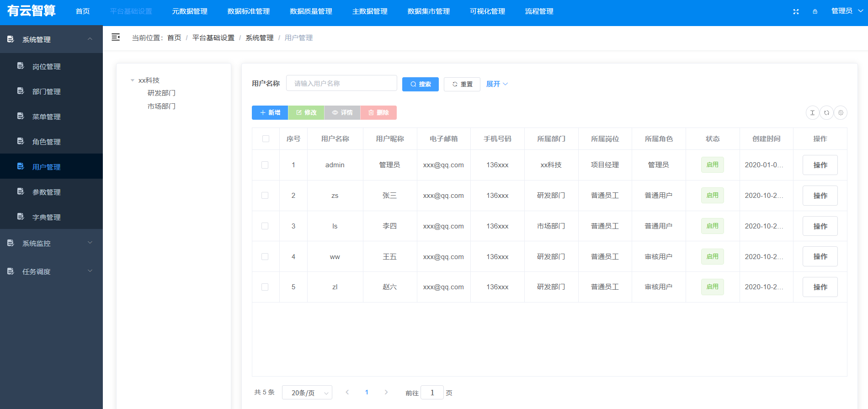Open 角色管理 in the sidebar
868x409 pixels.
47,142
